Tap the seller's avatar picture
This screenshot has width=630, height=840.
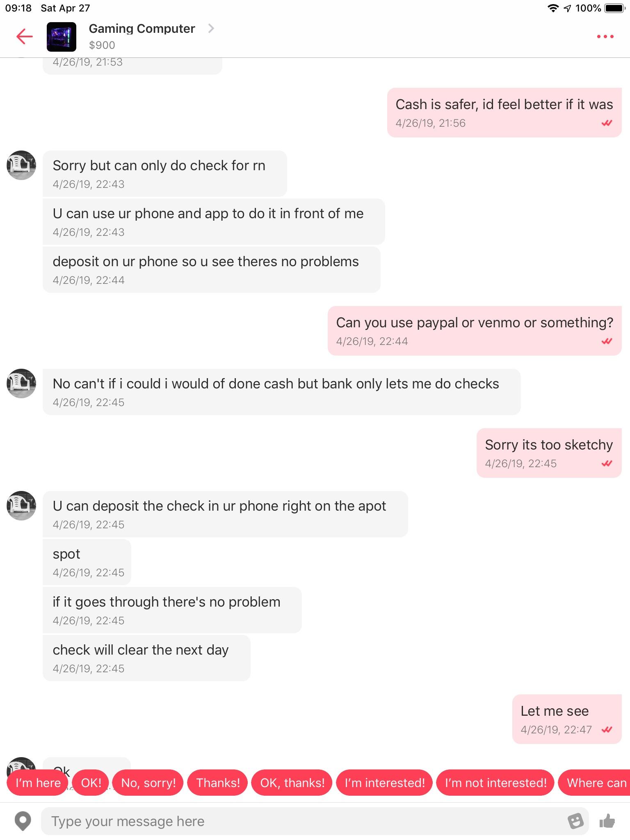point(21,167)
